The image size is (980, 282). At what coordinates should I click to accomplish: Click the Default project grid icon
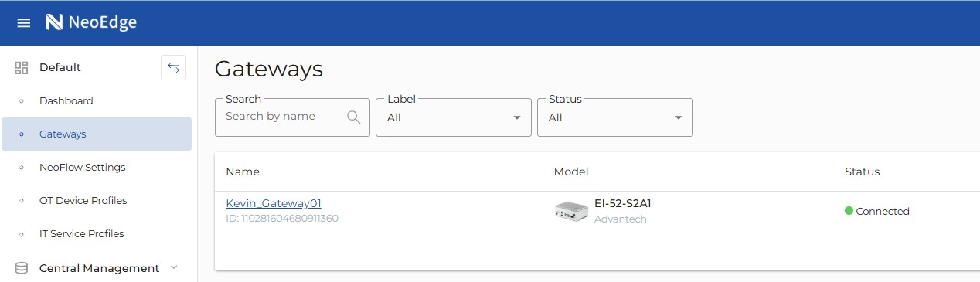pos(22,67)
